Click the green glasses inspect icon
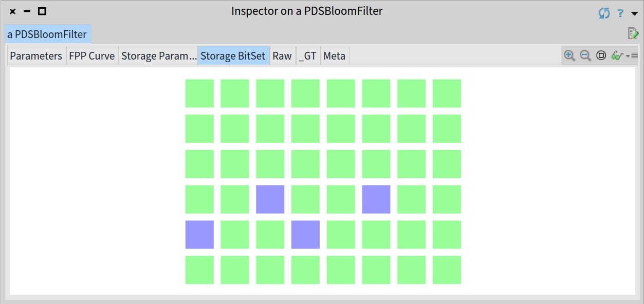644x304 pixels. click(x=617, y=55)
